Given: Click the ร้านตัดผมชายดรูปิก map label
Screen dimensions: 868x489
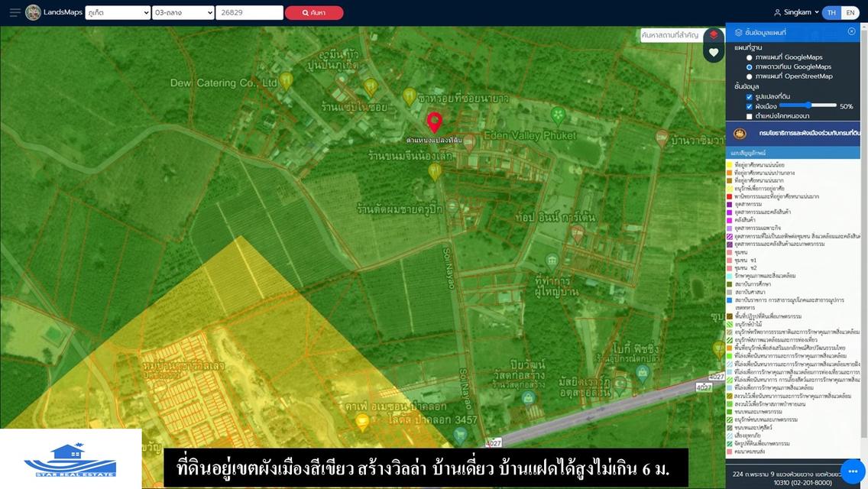Looking at the screenshot, I should tap(400, 209).
